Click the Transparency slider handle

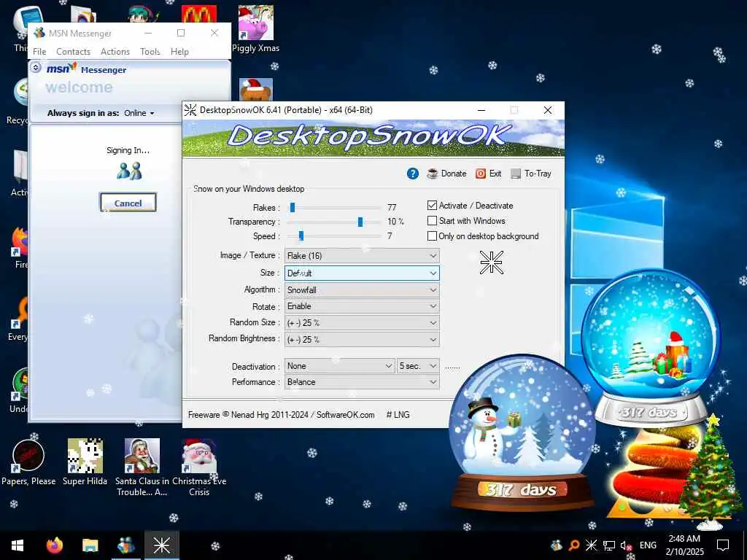(x=360, y=222)
